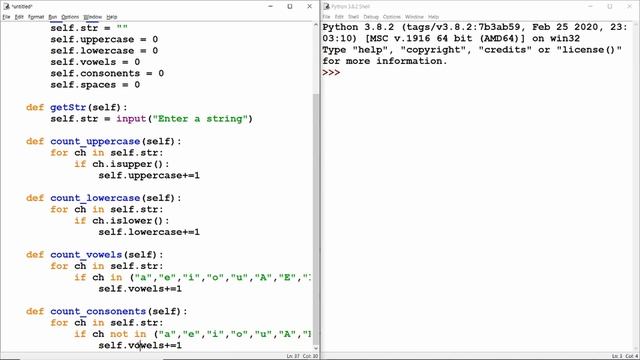Click the if ch in ("a","e"... line
The width and height of the screenshot is (640, 360).
[x=192, y=278]
